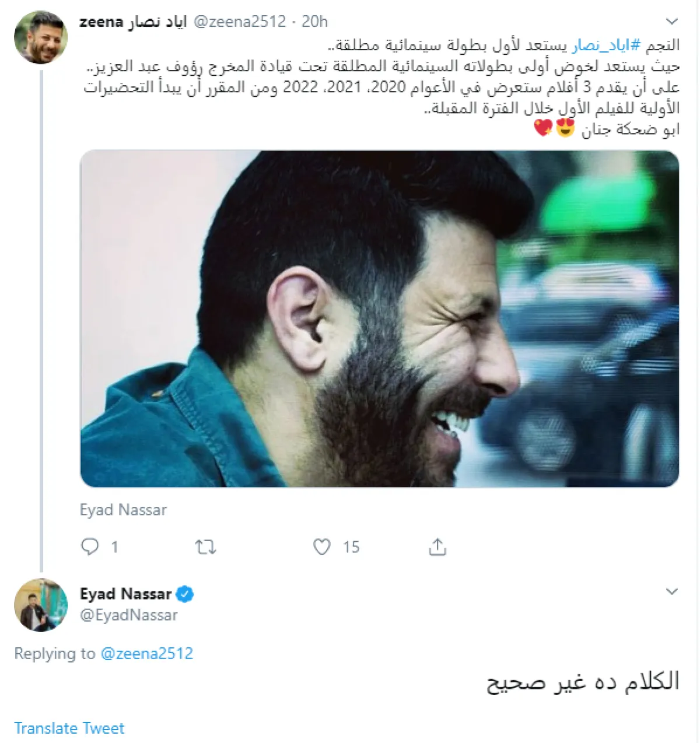Click zeena display name in tweet header
This screenshot has width=700, height=743.
(133, 22)
